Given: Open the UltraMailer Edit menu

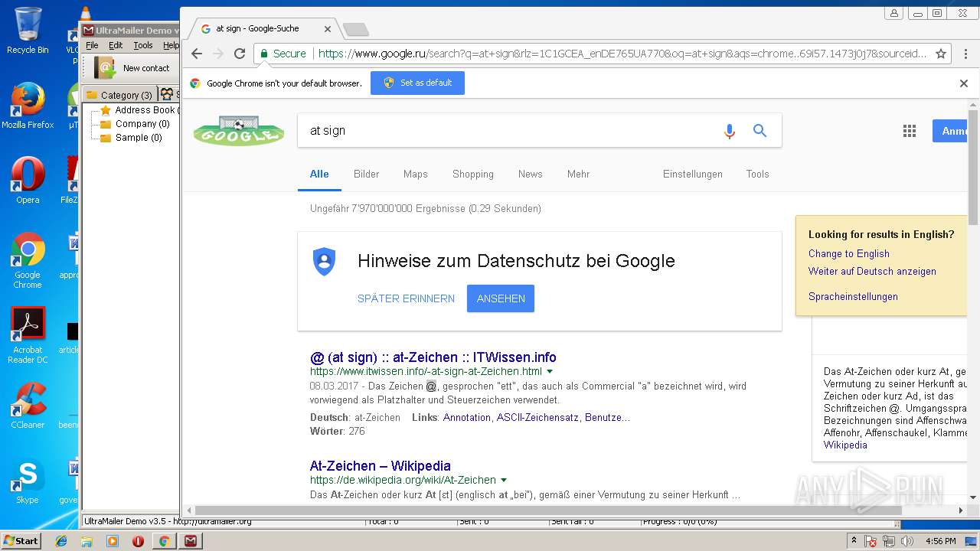Looking at the screenshot, I should pyautogui.click(x=116, y=45).
